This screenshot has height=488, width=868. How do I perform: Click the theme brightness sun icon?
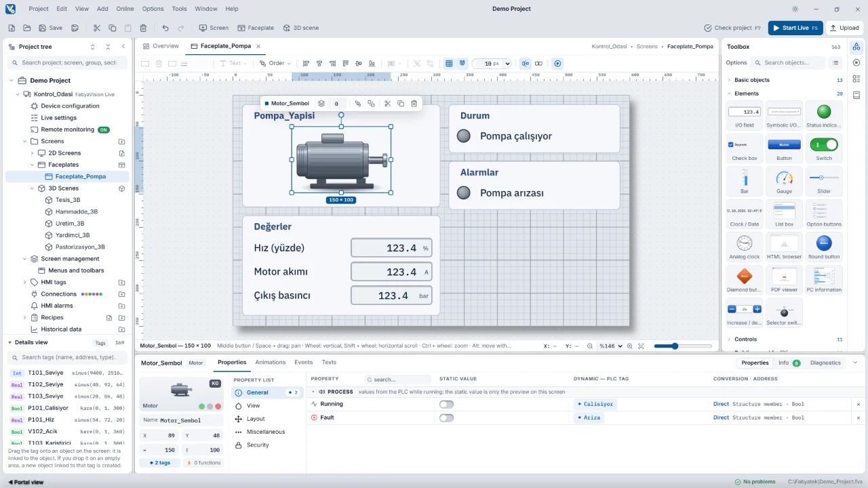tap(795, 9)
